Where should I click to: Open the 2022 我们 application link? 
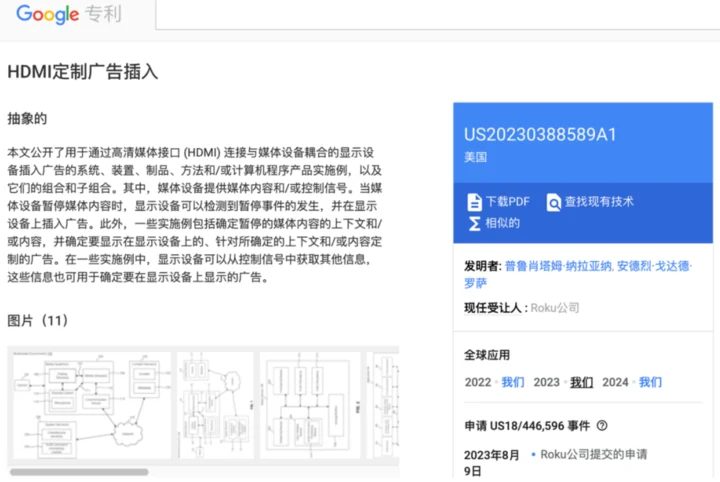tap(513, 382)
